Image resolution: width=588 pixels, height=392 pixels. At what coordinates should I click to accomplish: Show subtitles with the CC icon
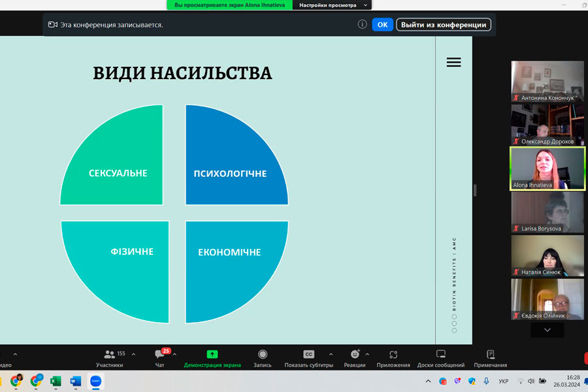308,354
